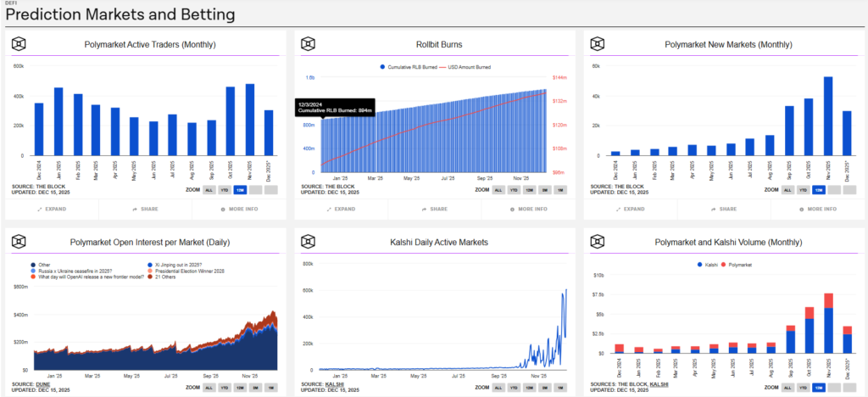Image resolution: width=868 pixels, height=397 pixels.
Task: Set Kalshi Daily Active Markets zoom to 1M
Action: click(560, 388)
